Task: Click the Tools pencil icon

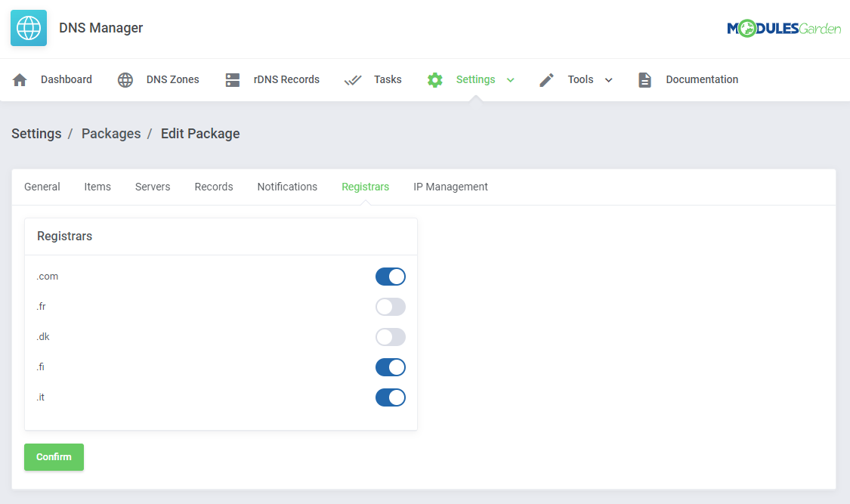Action: click(546, 79)
